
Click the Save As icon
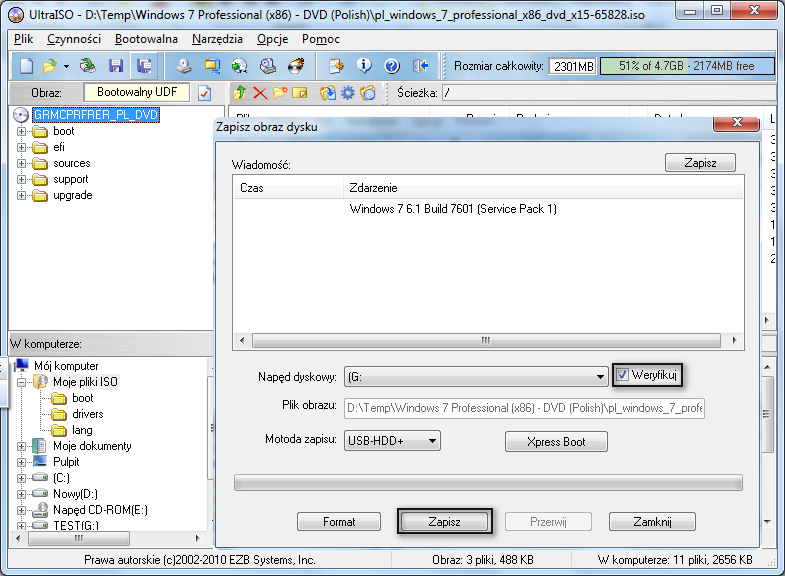[144, 66]
